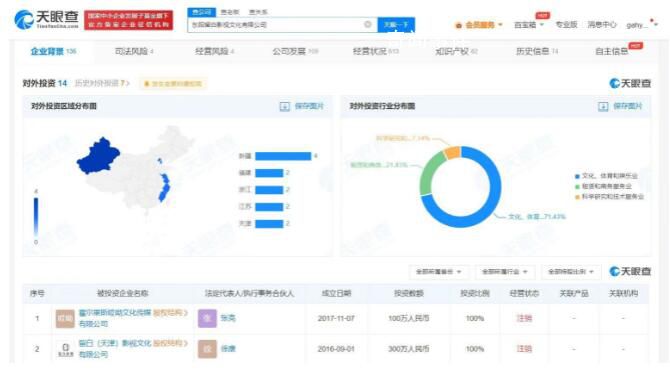Open the first filter dropdown above the table
The height and width of the screenshot is (387, 670).
coord(439,272)
